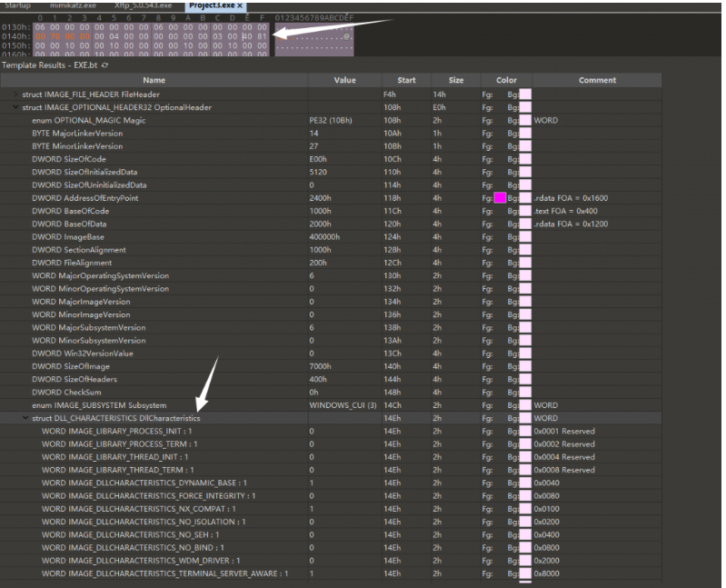
Task: Select the IMAGE_LIBRARY_PROCESS_INIT row
Action: [x=331, y=432]
